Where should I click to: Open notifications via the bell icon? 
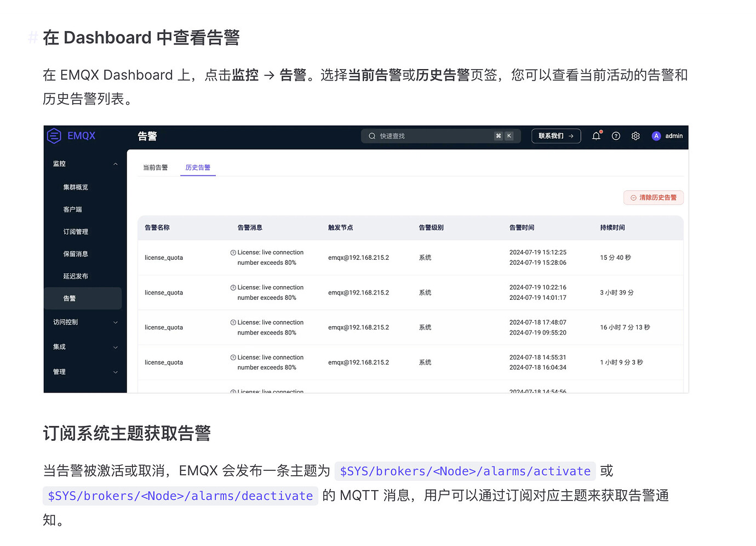click(596, 135)
